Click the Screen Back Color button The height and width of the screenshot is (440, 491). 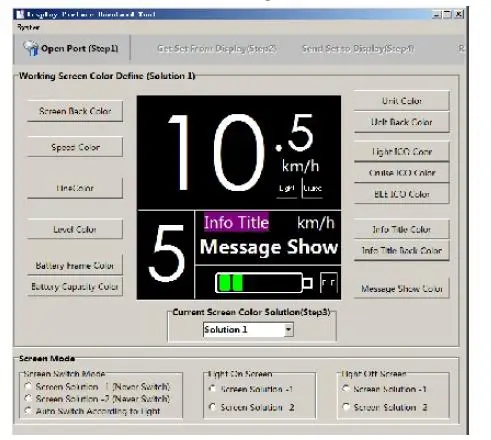point(75,111)
